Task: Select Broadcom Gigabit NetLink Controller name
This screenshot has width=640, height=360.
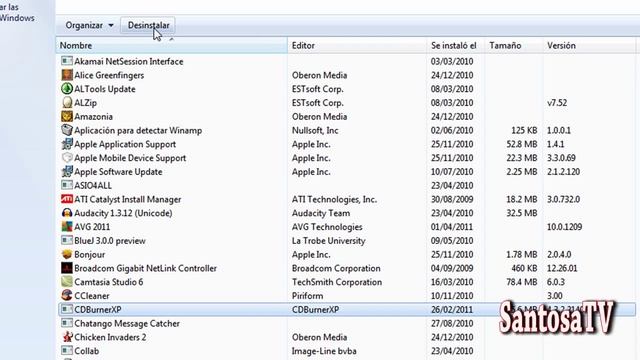Action: [145, 268]
